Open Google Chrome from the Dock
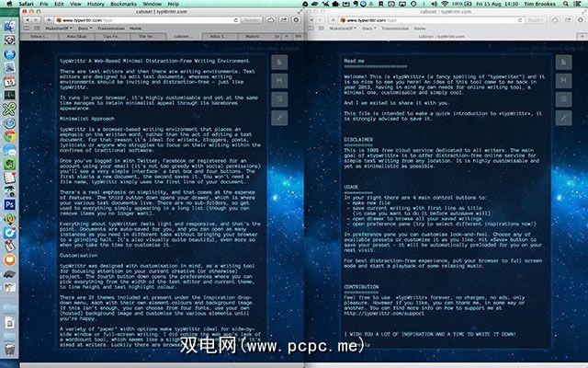Screen dimensions: 588x368 pos(10,136)
